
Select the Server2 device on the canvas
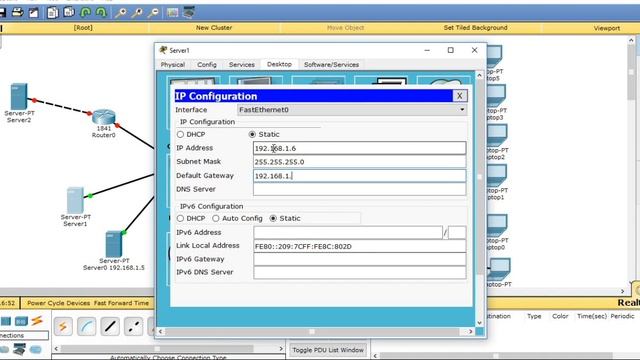point(19,97)
